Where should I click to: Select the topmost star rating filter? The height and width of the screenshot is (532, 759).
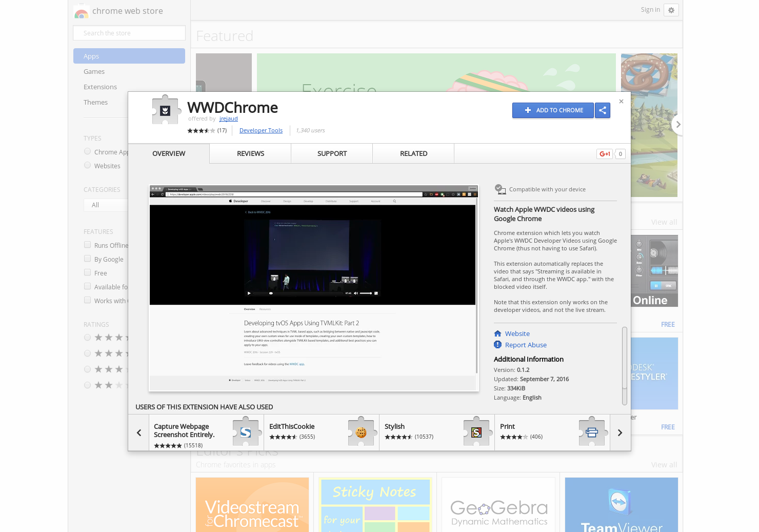point(87,337)
